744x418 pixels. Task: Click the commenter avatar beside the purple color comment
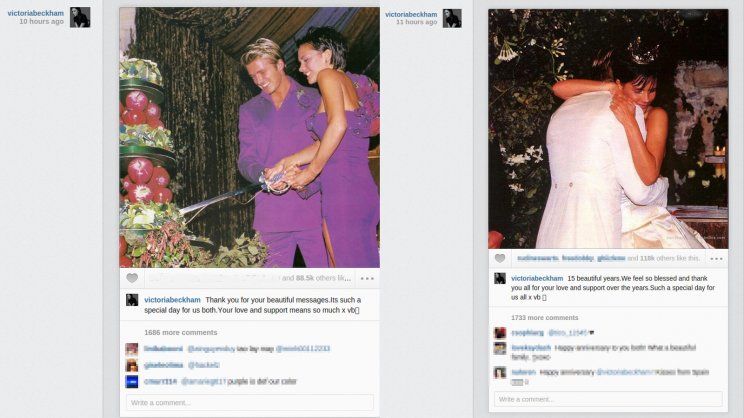[132, 381]
